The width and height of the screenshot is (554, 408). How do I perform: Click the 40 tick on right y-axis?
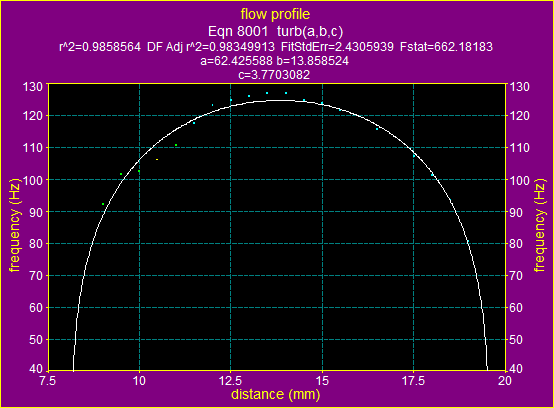coord(515,369)
